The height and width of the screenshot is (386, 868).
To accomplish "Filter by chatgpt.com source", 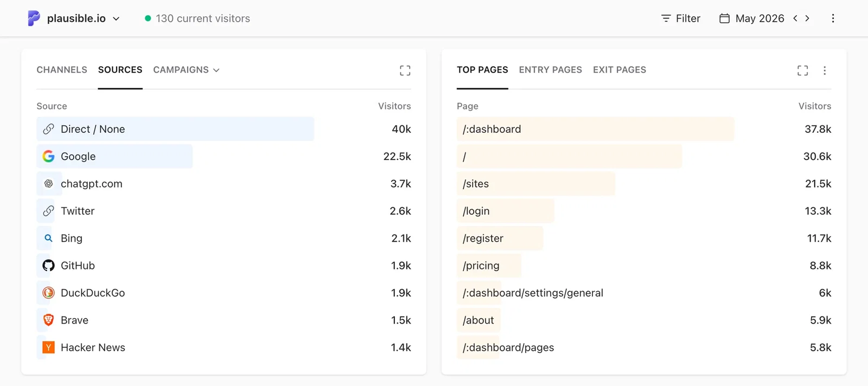I will 92,184.
